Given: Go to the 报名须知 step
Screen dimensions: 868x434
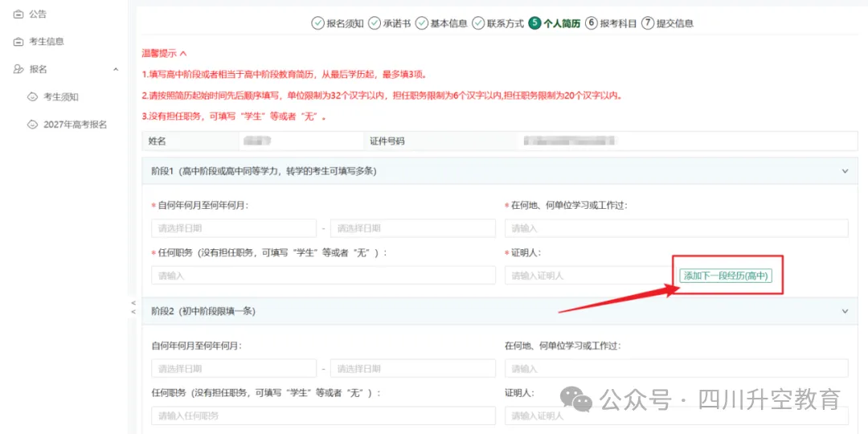Looking at the screenshot, I should 345,23.
